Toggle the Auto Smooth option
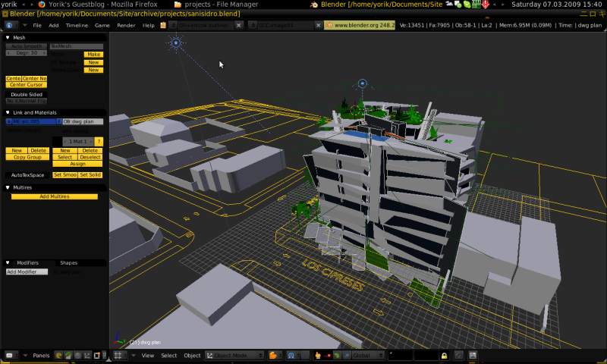 (x=27, y=46)
